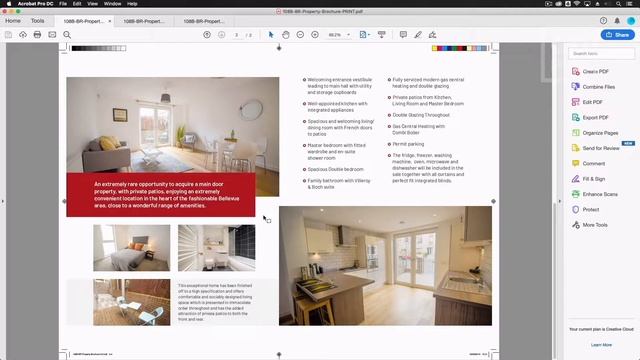Image resolution: width=640 pixels, height=360 pixels.
Task: Expand the left navigation pane arrow
Action: click(x=2, y=201)
